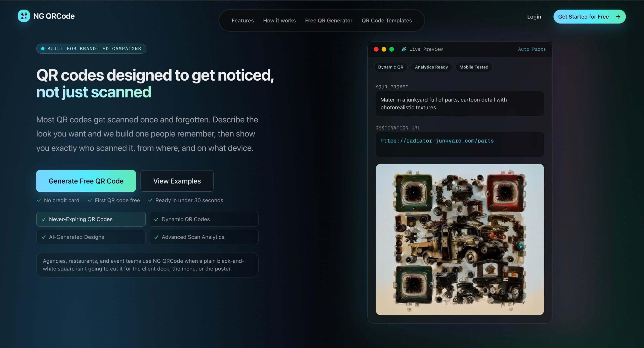Click checkmark beside Ready in under 30 seconds

(150, 200)
